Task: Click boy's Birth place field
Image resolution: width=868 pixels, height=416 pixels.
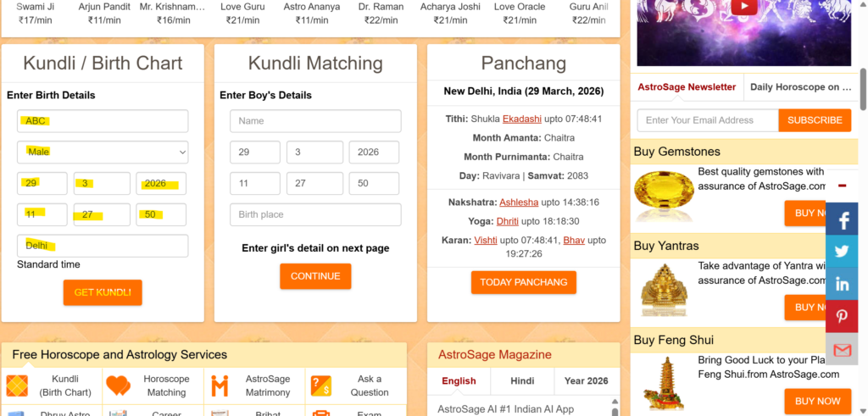Action: pyautogui.click(x=315, y=214)
